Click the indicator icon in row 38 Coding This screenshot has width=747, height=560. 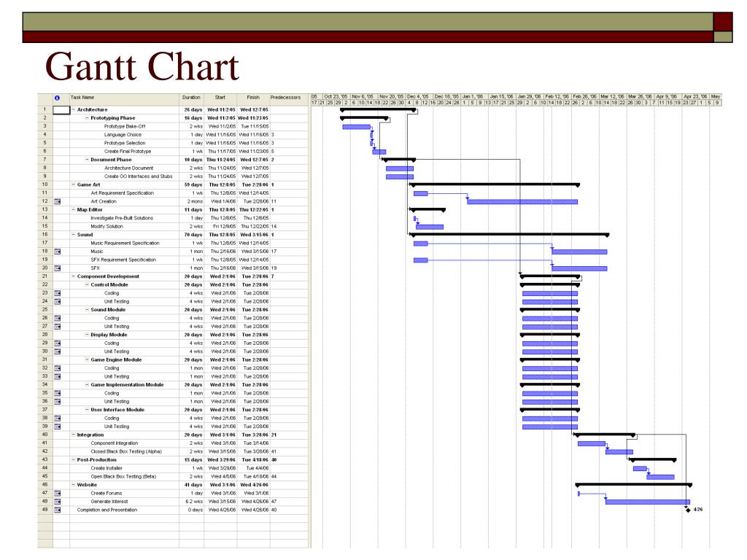click(58, 418)
